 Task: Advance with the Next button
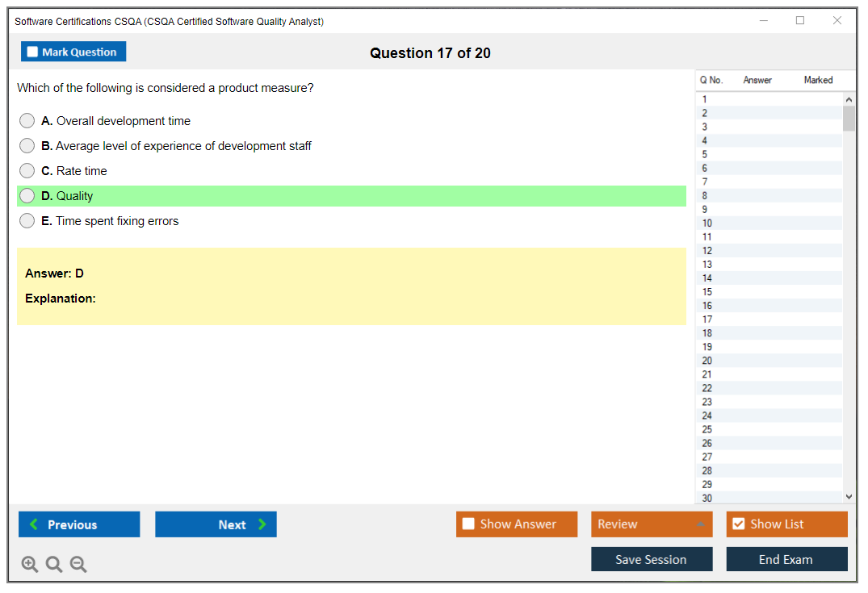click(x=216, y=524)
